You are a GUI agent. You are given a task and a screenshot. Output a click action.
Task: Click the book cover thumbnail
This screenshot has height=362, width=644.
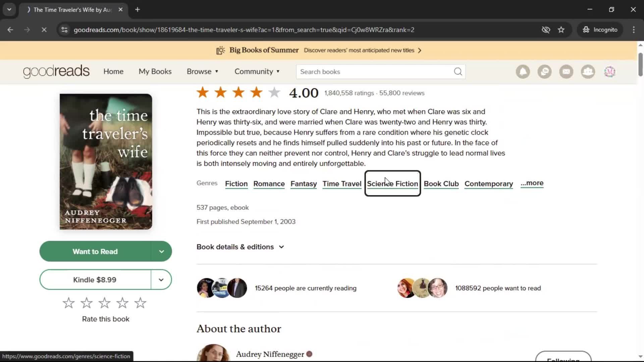pos(106,162)
